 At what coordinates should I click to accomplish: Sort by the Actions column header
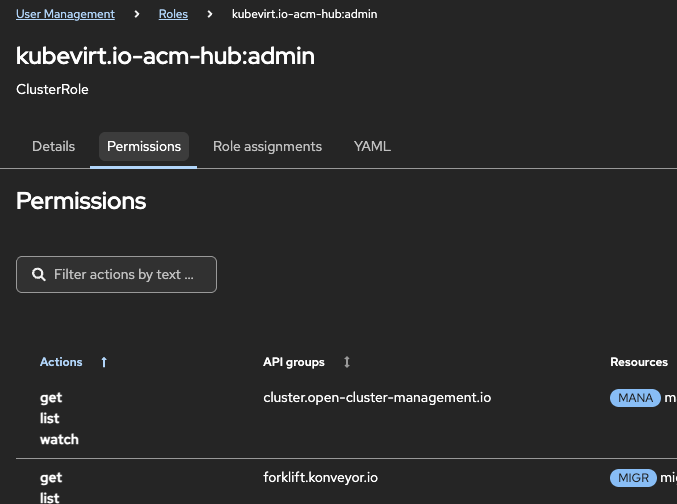click(61, 362)
